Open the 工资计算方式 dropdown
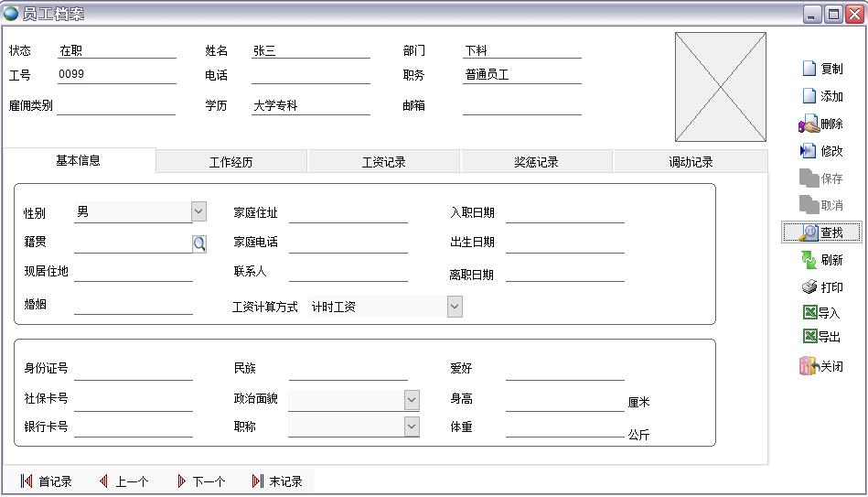The height and width of the screenshot is (497, 868). 455,307
